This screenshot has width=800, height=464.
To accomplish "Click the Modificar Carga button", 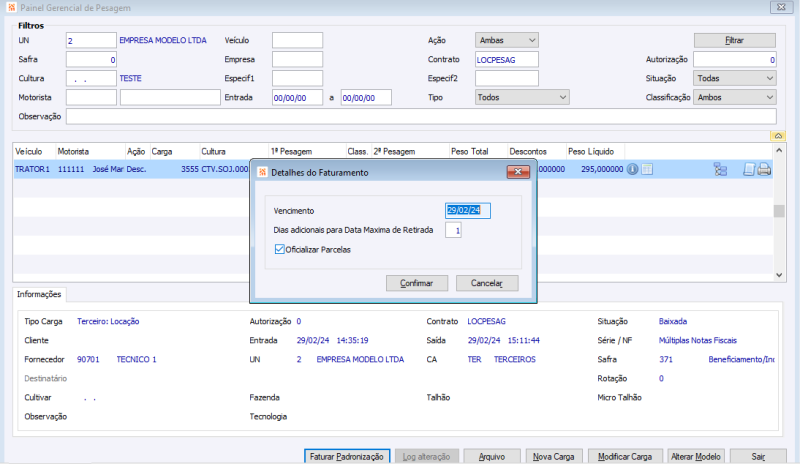I will (625, 456).
